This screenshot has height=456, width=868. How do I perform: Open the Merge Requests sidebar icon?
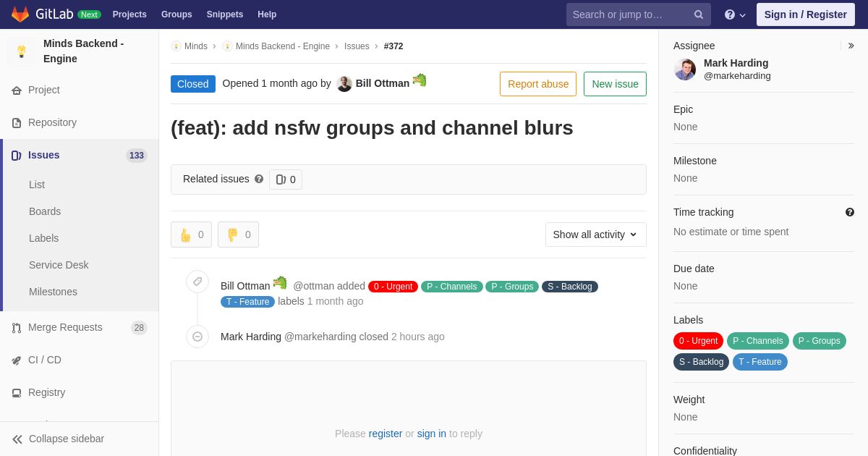[x=17, y=328]
